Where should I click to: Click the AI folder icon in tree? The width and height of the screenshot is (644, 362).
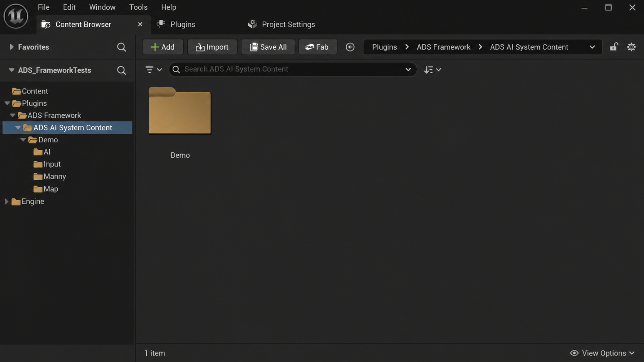click(x=38, y=152)
